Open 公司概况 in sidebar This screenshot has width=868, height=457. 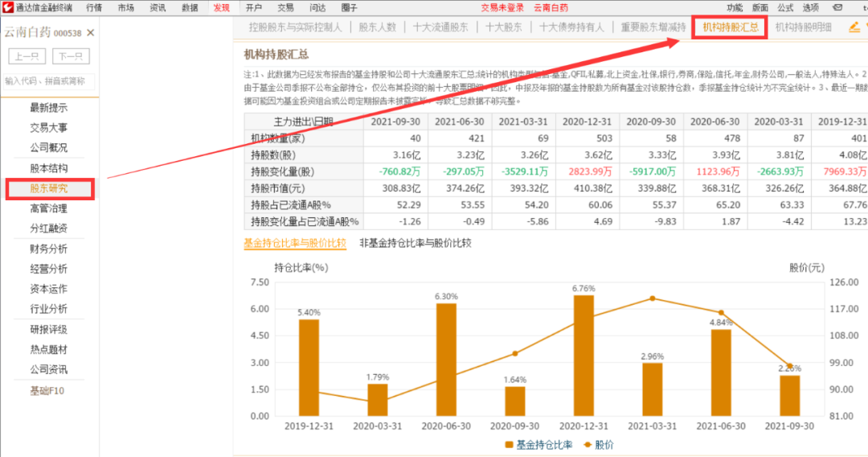(49, 148)
